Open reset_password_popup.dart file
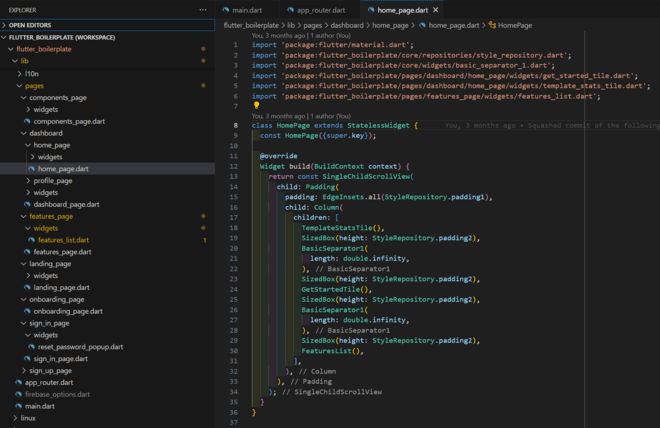660x428 pixels. coord(107,347)
